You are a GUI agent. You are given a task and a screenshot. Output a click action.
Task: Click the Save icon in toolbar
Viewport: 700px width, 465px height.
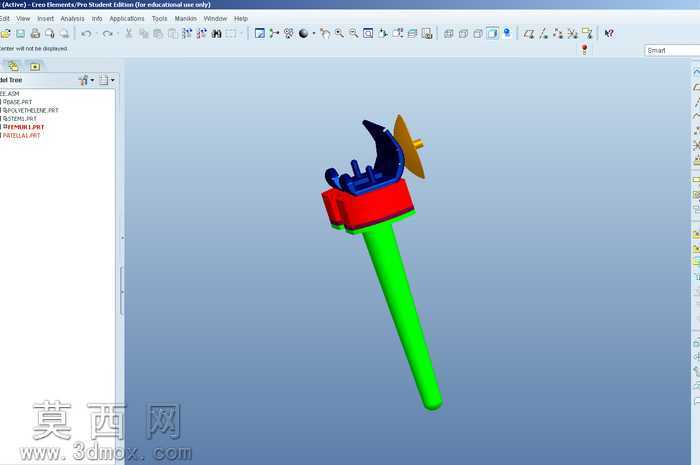[21, 33]
